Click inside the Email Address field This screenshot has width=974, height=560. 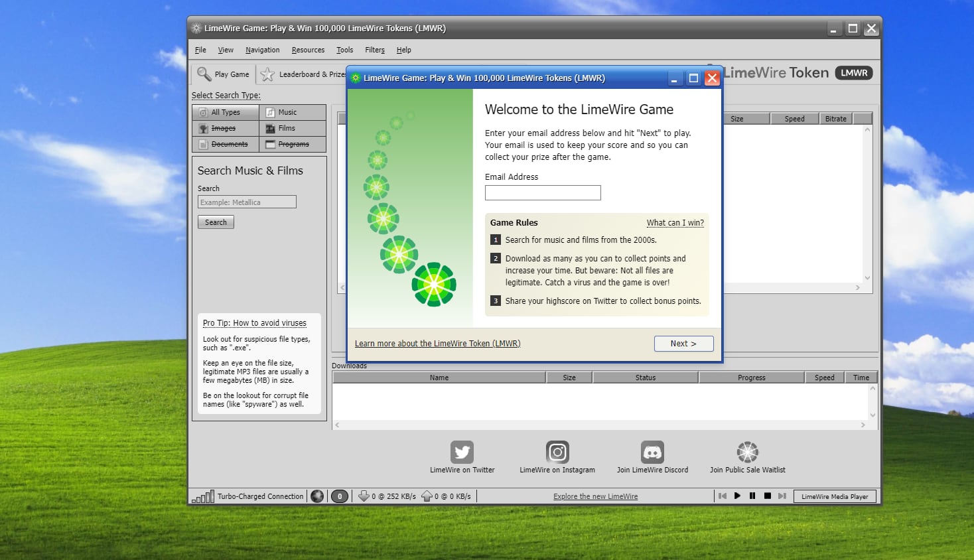(x=542, y=192)
